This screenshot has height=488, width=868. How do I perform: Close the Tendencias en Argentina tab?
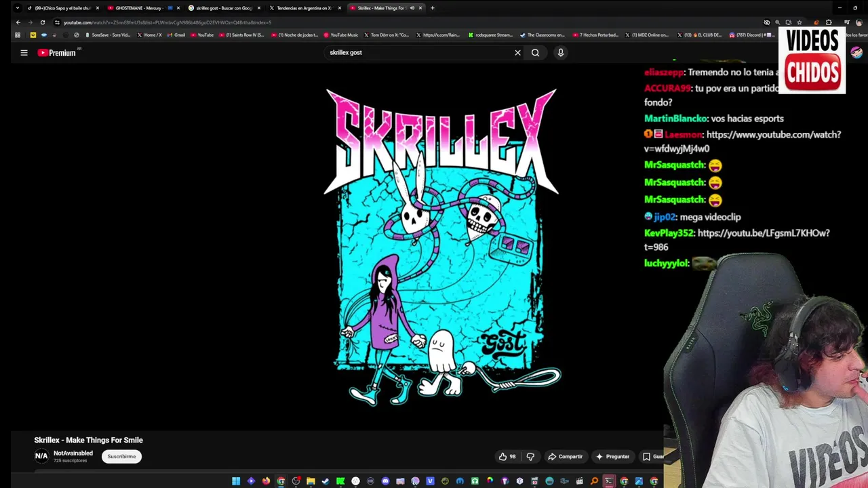340,8
